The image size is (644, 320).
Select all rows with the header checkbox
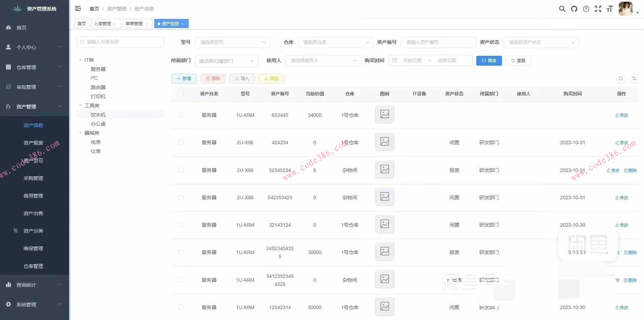(x=181, y=94)
